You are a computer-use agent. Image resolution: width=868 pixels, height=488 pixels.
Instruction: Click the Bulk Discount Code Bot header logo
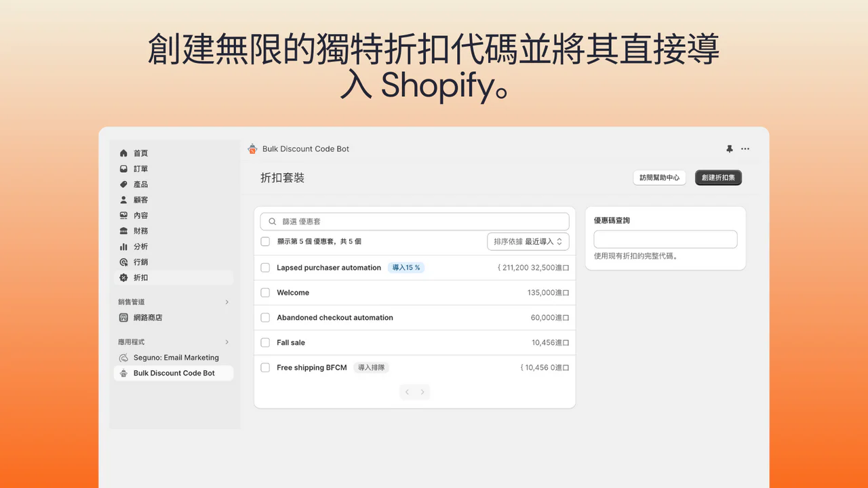253,149
